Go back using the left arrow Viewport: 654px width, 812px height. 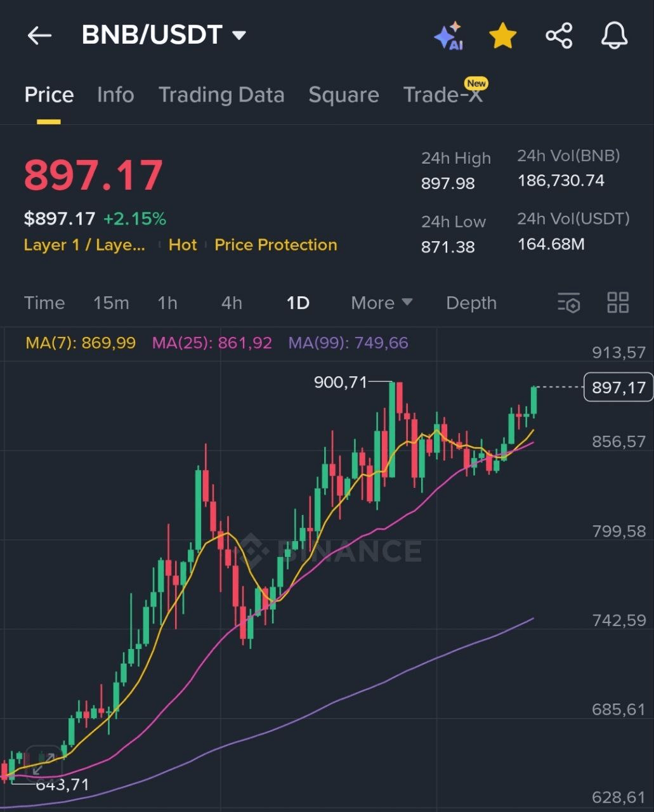[39, 36]
